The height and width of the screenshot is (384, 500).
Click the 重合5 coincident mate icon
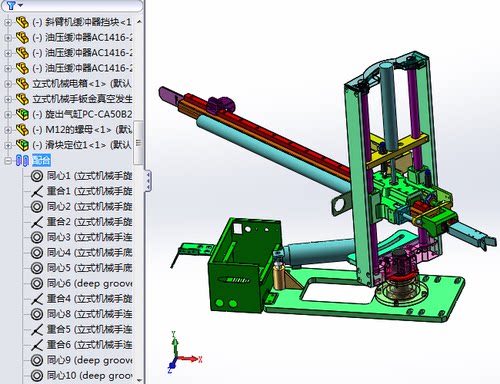[x=37, y=329]
